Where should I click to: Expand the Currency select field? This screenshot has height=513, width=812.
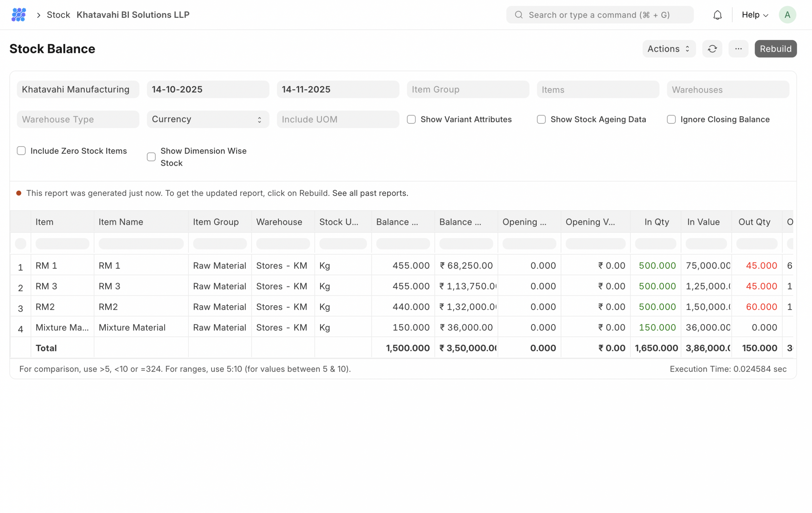pyautogui.click(x=208, y=119)
